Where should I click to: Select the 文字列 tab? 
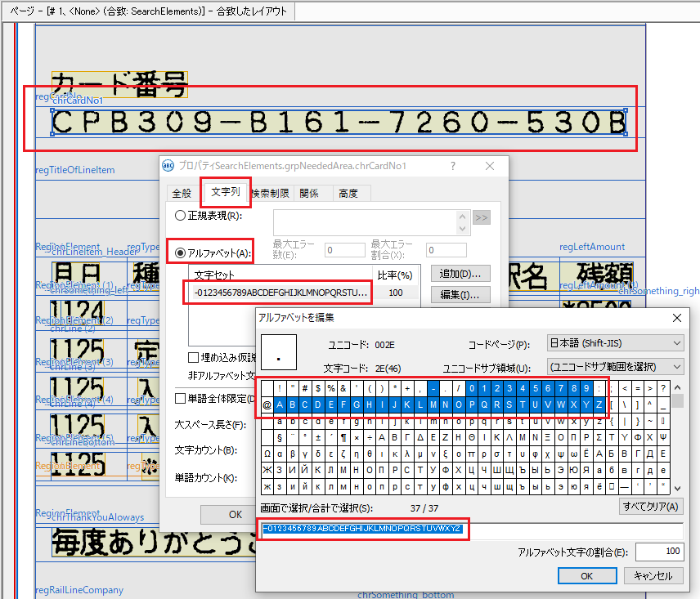[226, 192]
